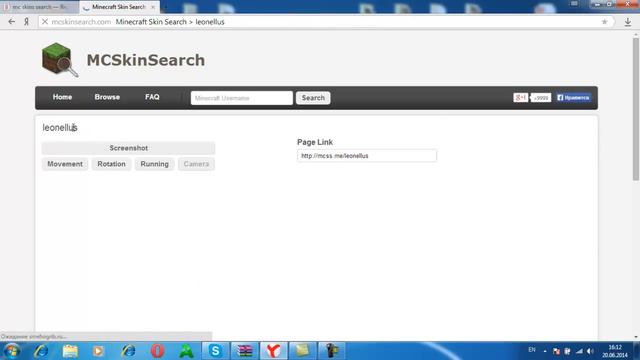Click the Search button
The image size is (640, 360).
click(x=313, y=98)
